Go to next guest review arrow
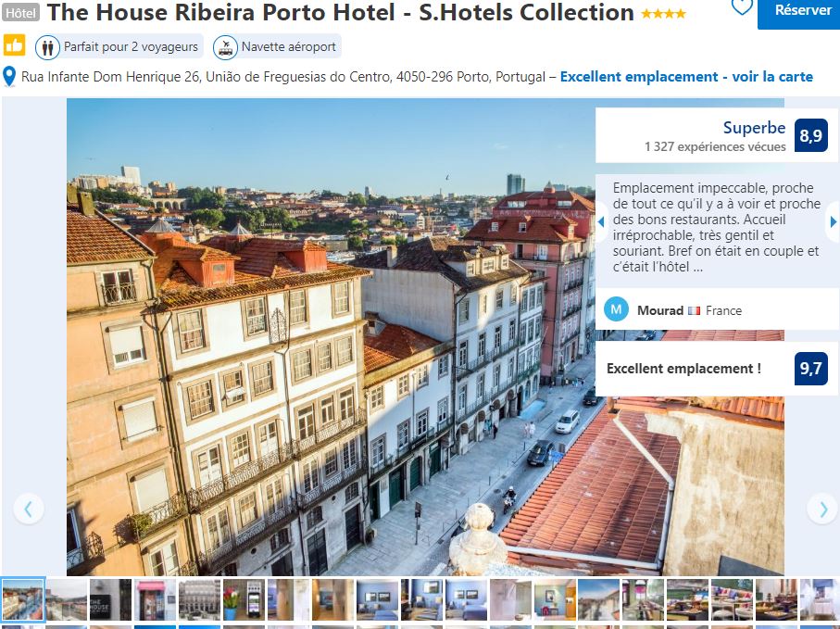840x629 pixels. (833, 221)
